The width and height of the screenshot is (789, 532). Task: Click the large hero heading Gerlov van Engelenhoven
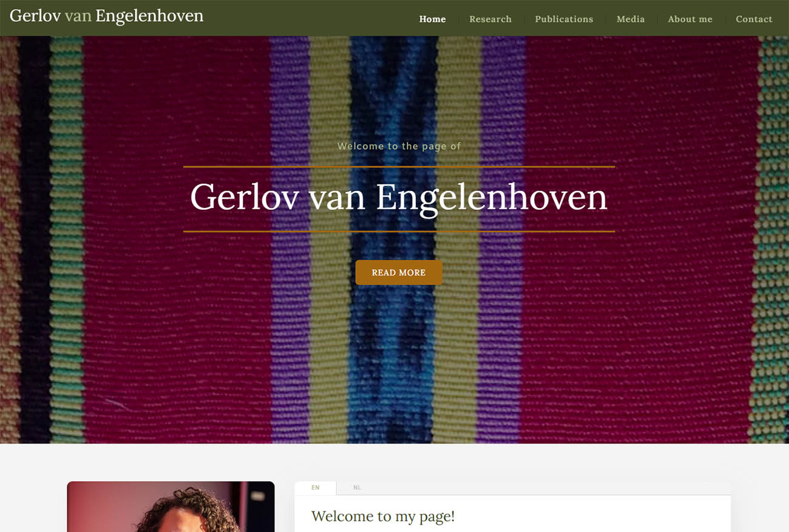tap(399, 197)
